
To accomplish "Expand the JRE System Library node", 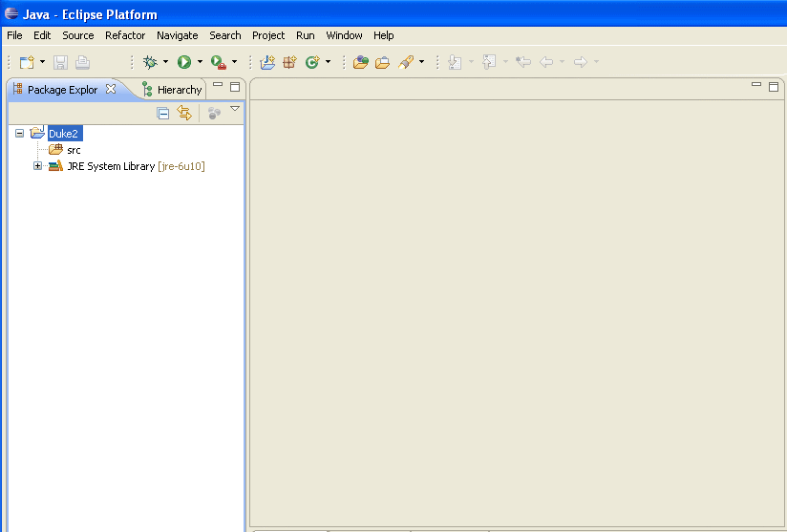I will click(37, 165).
